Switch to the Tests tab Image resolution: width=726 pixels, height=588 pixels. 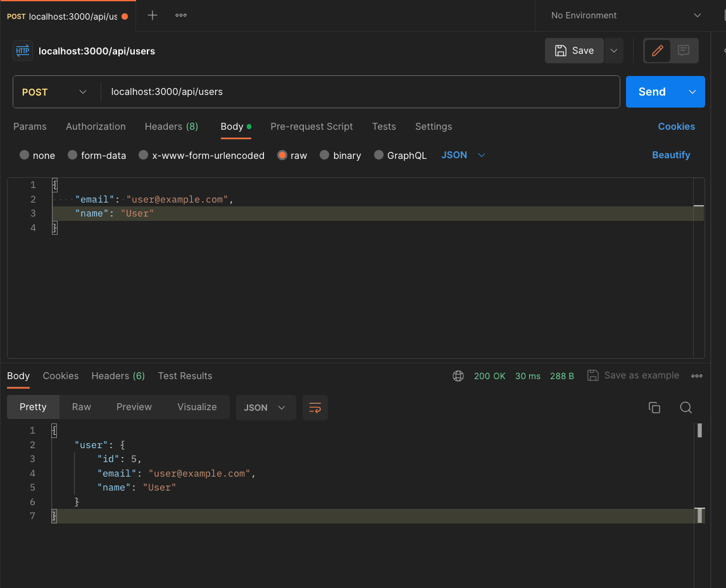384,127
